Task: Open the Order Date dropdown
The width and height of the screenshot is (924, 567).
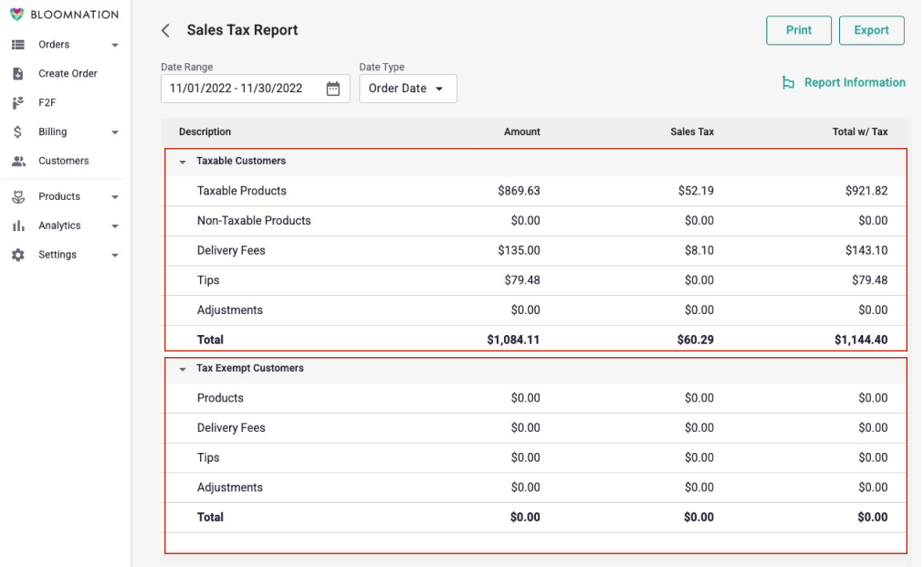Action: pyautogui.click(x=407, y=88)
